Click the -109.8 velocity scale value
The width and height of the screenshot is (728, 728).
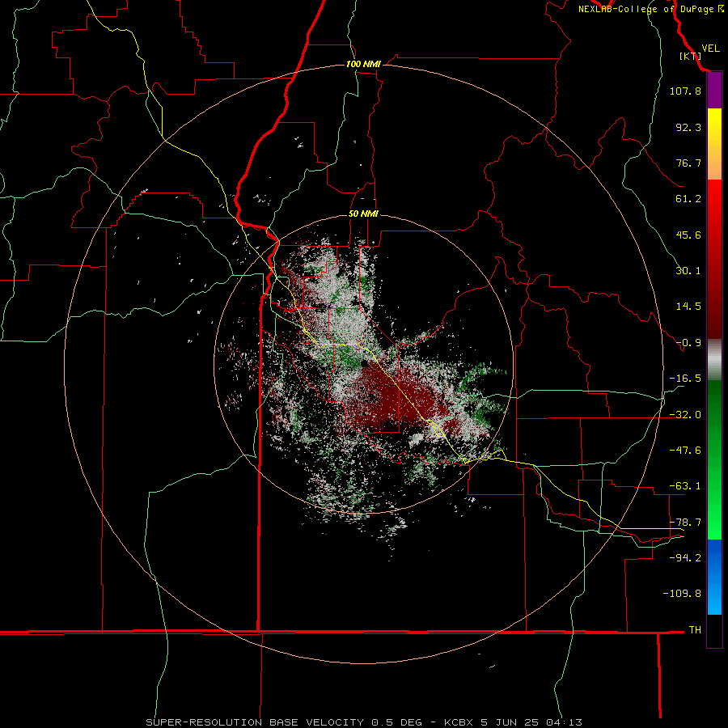tap(683, 594)
